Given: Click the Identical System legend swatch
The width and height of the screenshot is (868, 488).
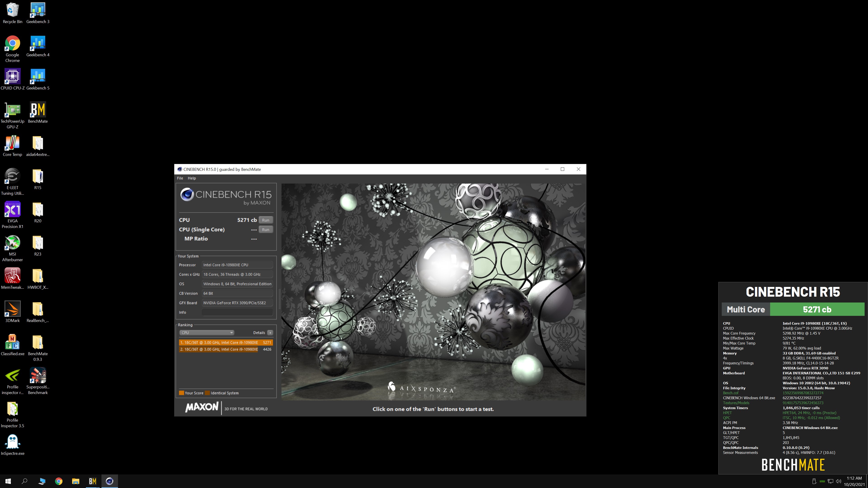Looking at the screenshot, I should (x=207, y=393).
